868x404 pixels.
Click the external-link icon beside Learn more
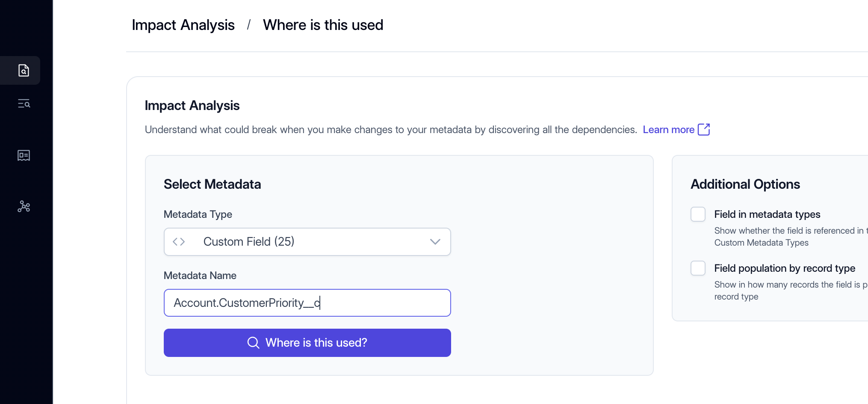pos(703,130)
